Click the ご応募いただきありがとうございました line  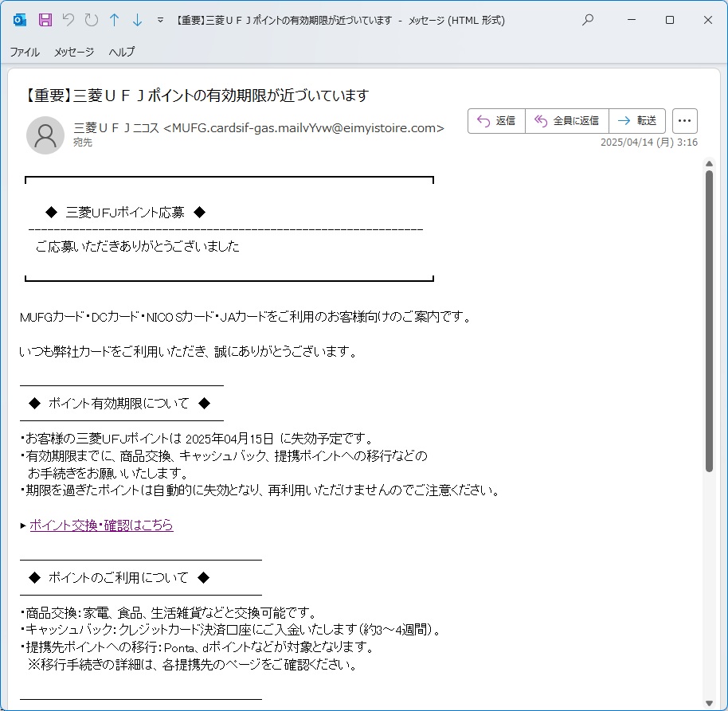pyautogui.click(x=138, y=247)
